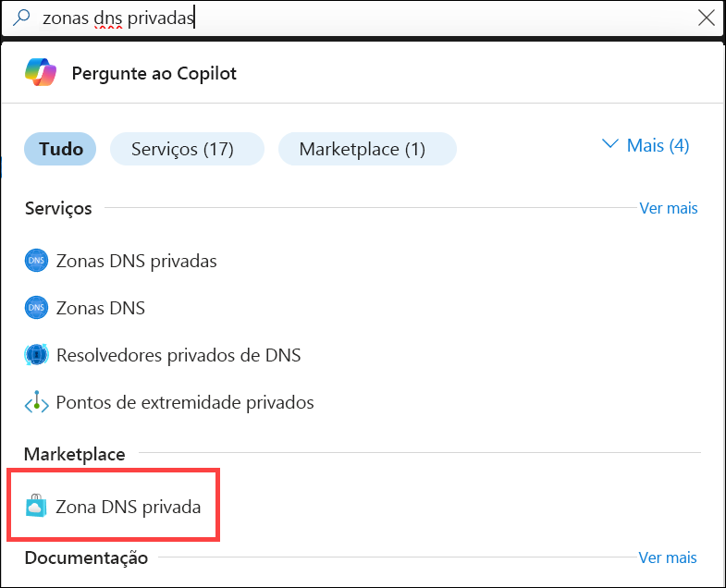The height and width of the screenshot is (588, 726).
Task: Click into the search text field
Action: (370, 18)
